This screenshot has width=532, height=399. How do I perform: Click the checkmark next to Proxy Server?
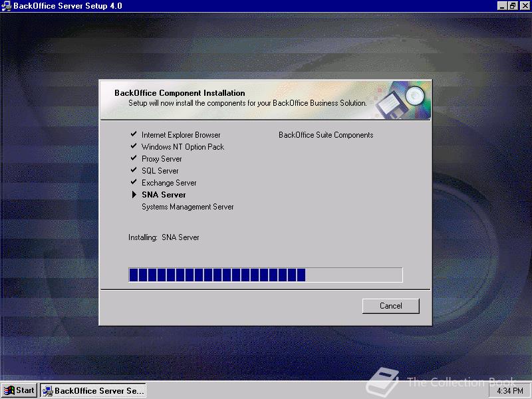[134, 158]
